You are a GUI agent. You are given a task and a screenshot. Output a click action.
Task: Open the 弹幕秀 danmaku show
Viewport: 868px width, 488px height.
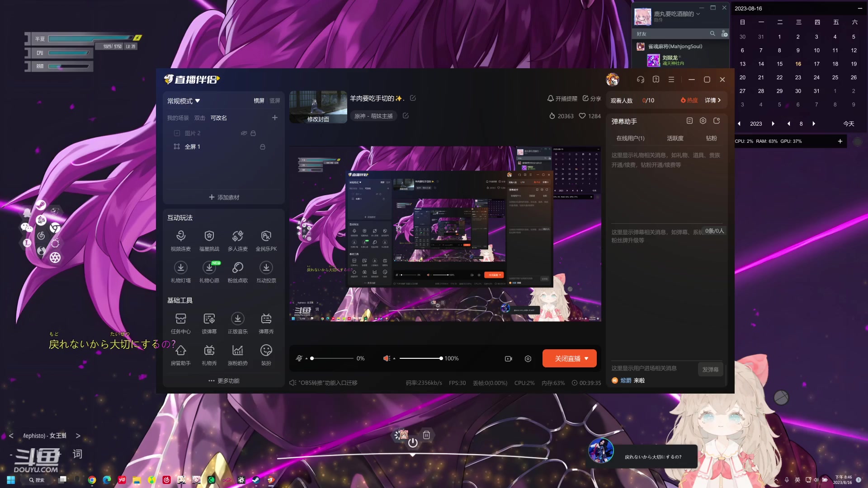point(266,323)
